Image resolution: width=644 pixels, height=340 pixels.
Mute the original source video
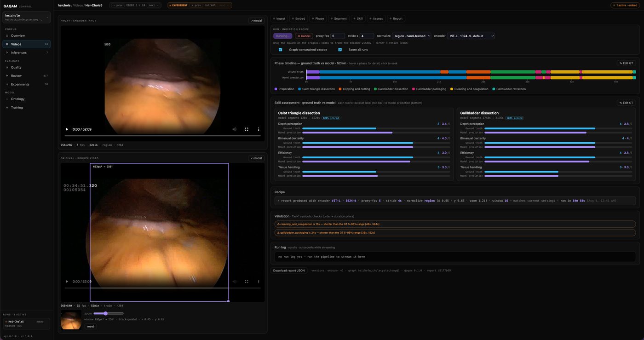(x=234, y=281)
